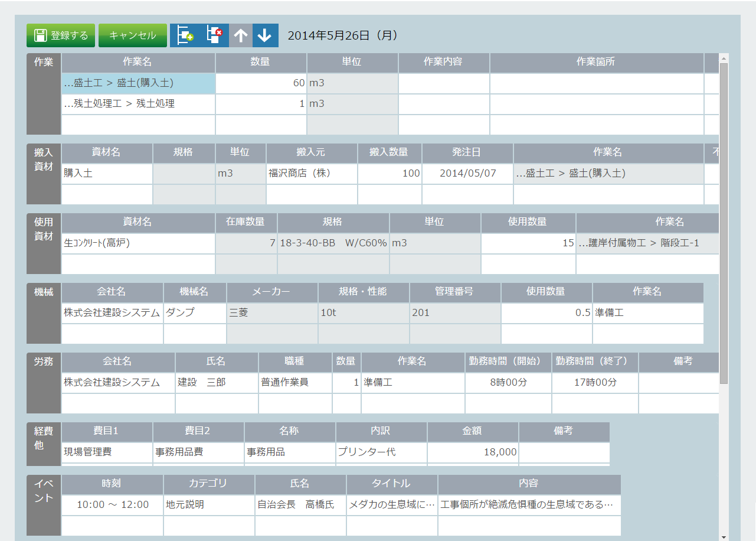This screenshot has height=541, width=756.
Task: Click the 作業名 column header in 作業
Action: (x=139, y=63)
